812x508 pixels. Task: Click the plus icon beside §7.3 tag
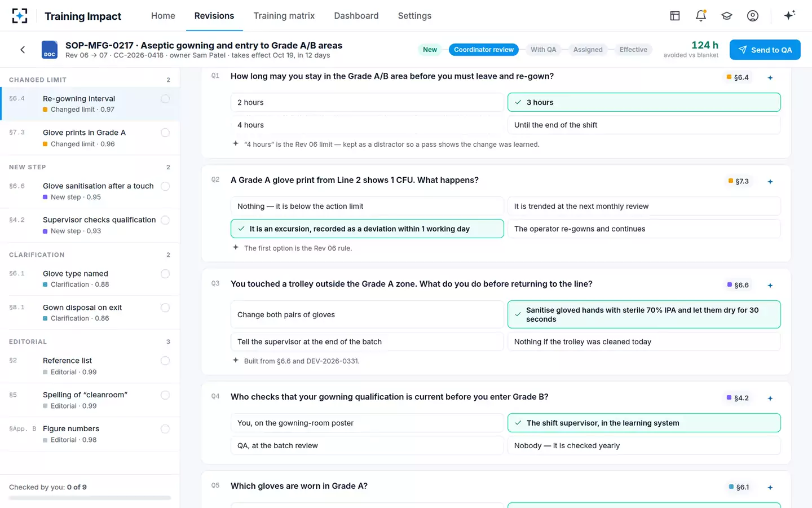click(770, 182)
